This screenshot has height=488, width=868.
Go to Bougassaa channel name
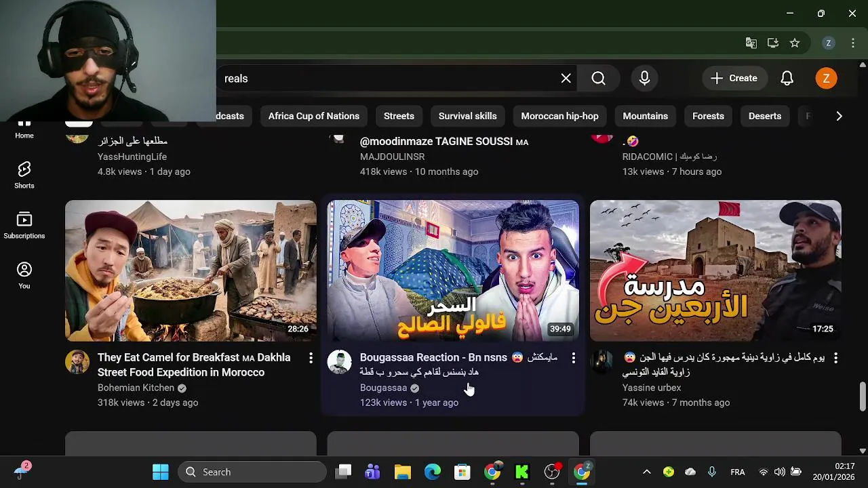(383, 388)
